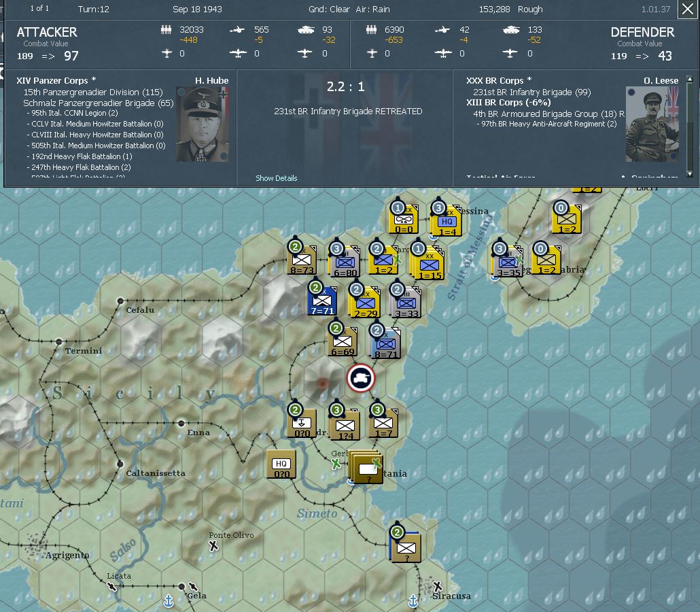Click the circled tank battle marker on the map
The height and width of the screenshot is (612, 700).
(360, 379)
